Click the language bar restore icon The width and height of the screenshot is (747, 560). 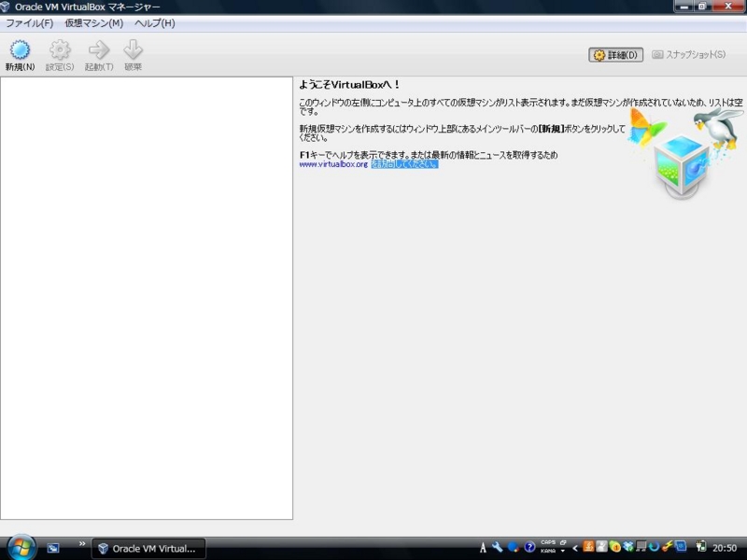tap(563, 542)
